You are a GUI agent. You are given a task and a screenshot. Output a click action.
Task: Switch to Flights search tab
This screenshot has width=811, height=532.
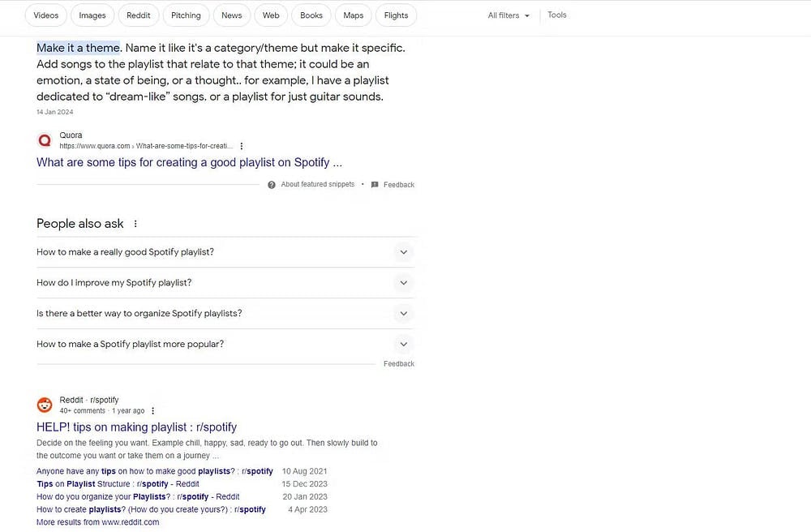click(x=397, y=15)
